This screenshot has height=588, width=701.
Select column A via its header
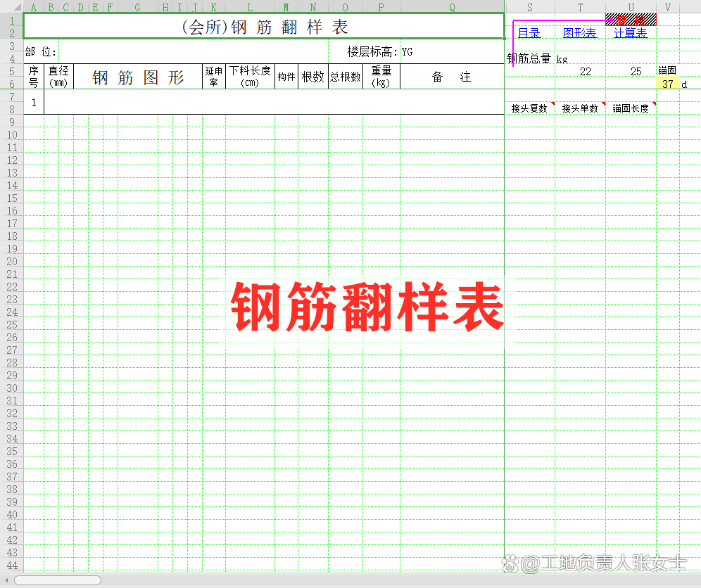(34, 7)
